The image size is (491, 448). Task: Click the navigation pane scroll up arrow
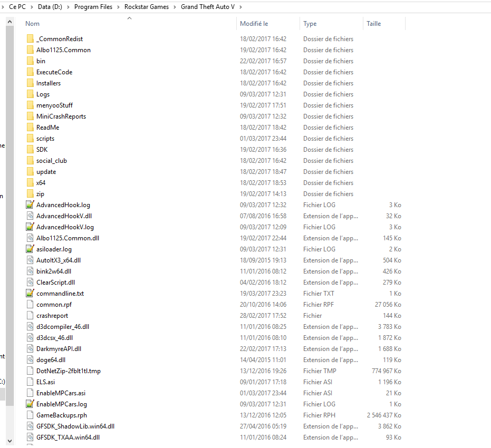tap(9, 22)
